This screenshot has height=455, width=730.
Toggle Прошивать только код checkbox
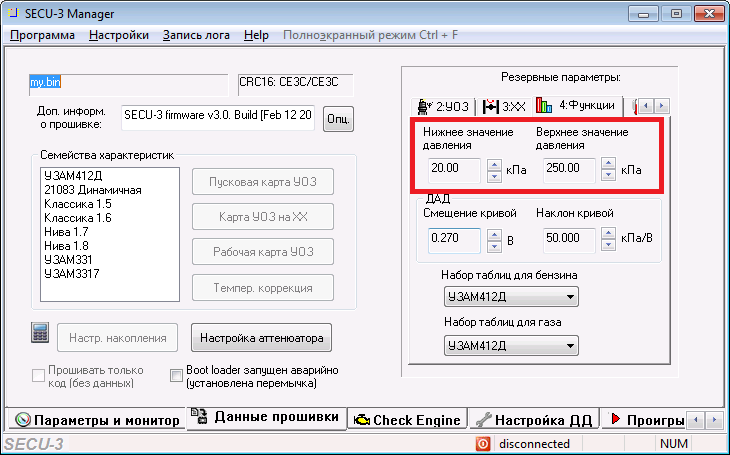pyautogui.click(x=39, y=376)
